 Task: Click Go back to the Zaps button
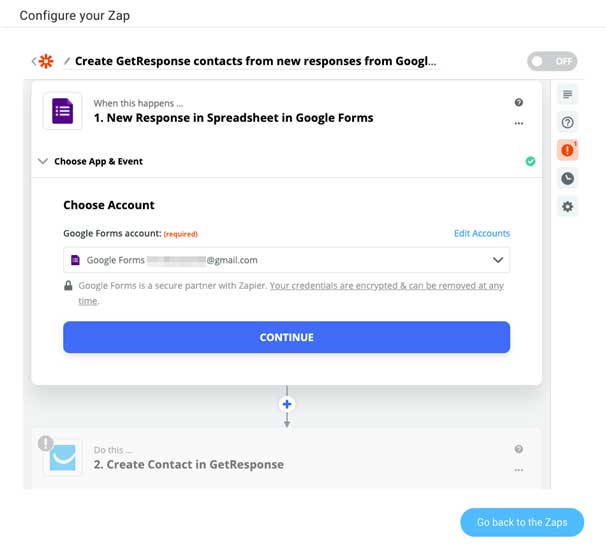point(522,522)
